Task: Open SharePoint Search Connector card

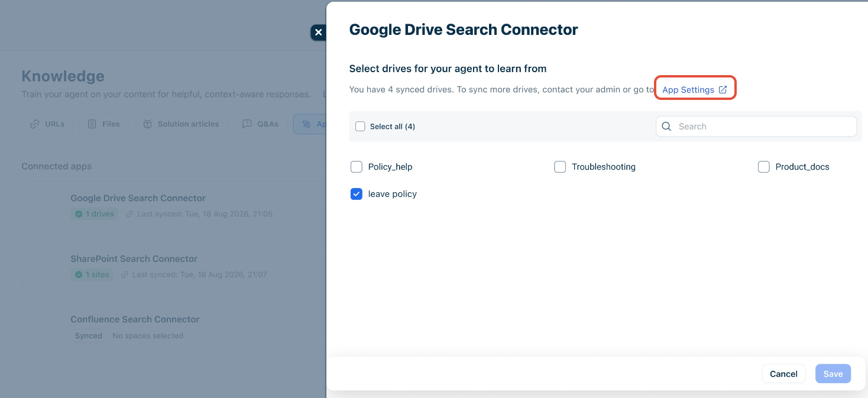Action: (x=174, y=266)
